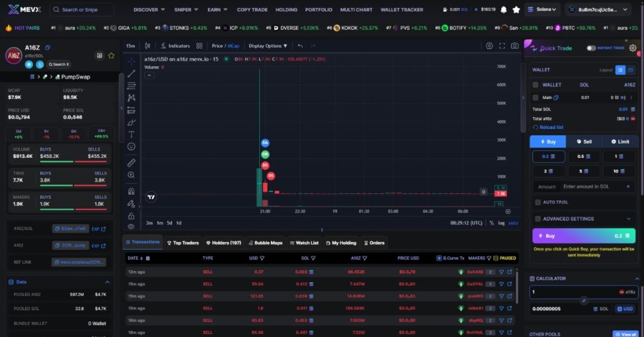644x337 pixels.
Task: Take a chart snapshot with camera
Action: (x=514, y=46)
